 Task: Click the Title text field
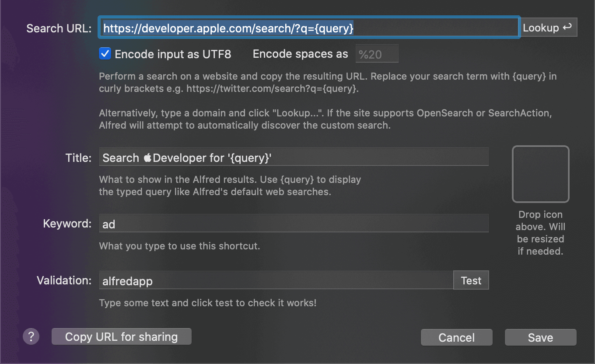click(x=294, y=157)
